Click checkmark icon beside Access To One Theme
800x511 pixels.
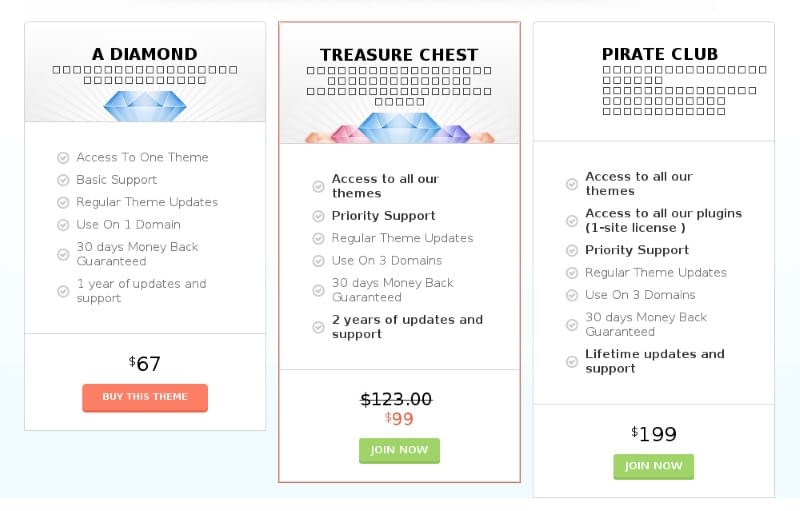(x=63, y=158)
